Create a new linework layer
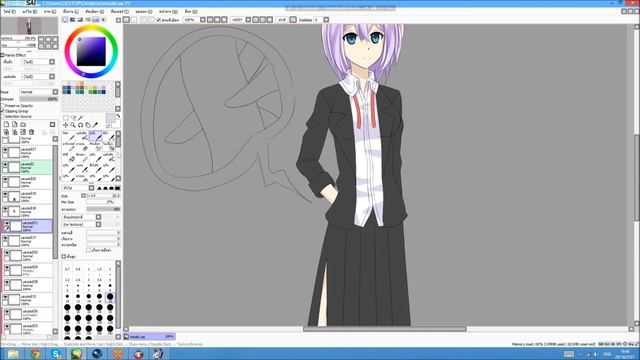Screen dimensions: 640x360 (x=15, y=124)
